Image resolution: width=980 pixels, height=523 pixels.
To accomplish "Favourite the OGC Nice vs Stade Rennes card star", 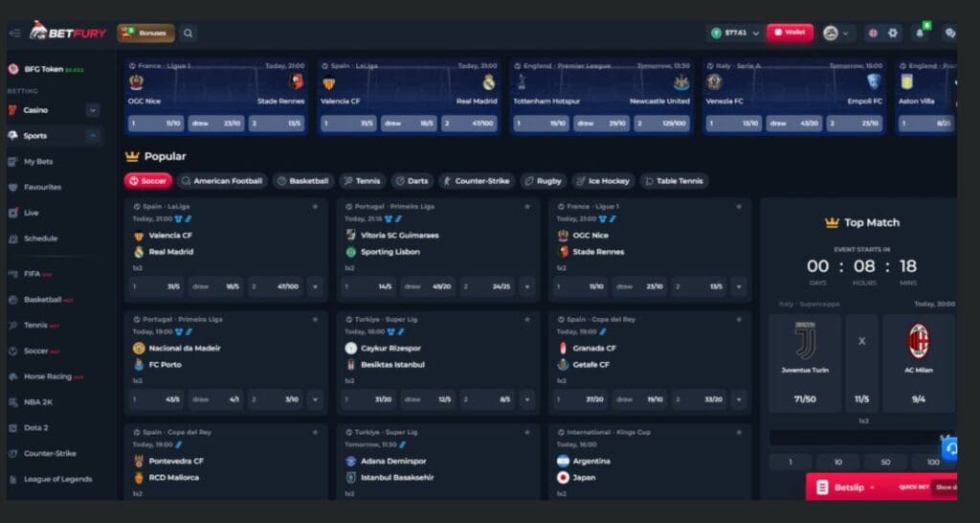I will click(x=739, y=207).
